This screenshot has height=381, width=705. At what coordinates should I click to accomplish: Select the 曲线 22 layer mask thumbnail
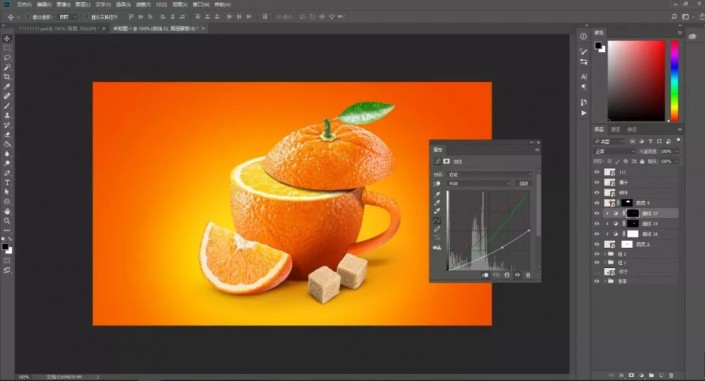click(x=633, y=213)
